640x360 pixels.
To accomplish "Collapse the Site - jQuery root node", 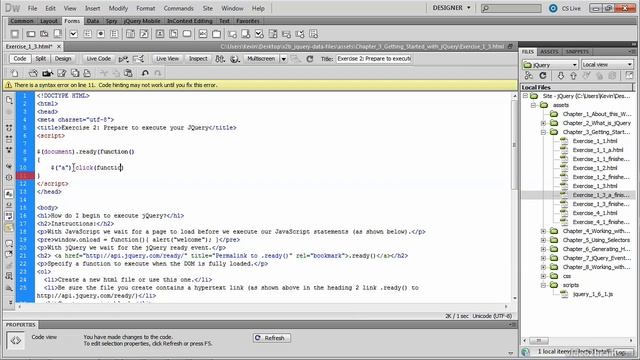I will [526, 96].
